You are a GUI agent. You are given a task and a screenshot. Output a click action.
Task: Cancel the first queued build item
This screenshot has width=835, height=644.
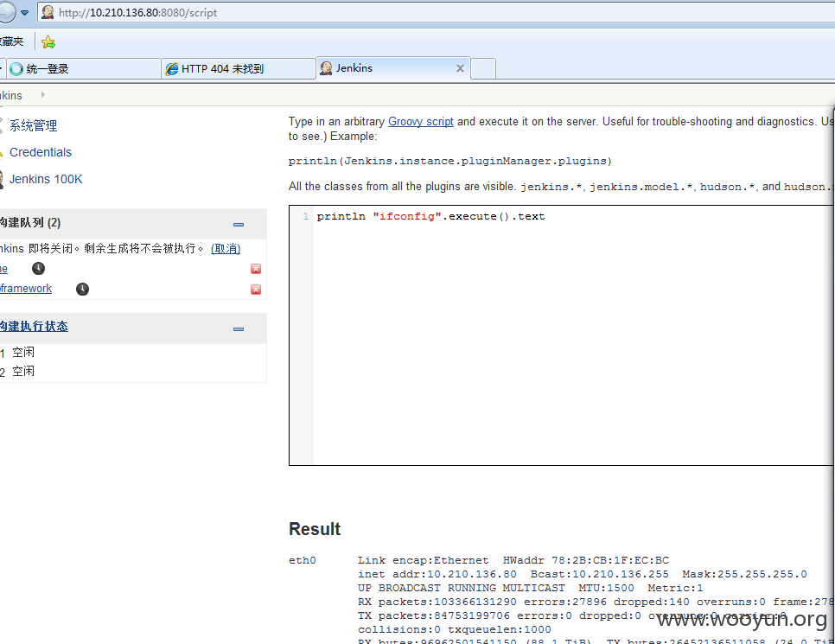pyautogui.click(x=256, y=269)
